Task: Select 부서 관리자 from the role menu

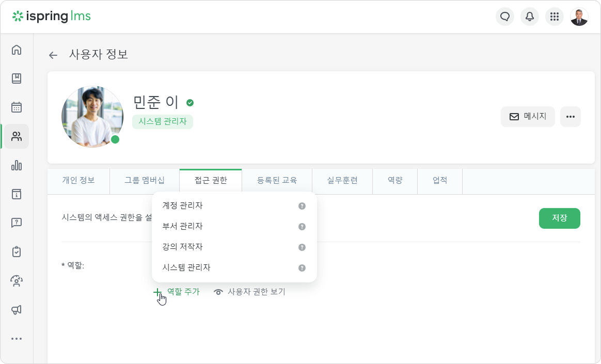Action: pos(234,227)
